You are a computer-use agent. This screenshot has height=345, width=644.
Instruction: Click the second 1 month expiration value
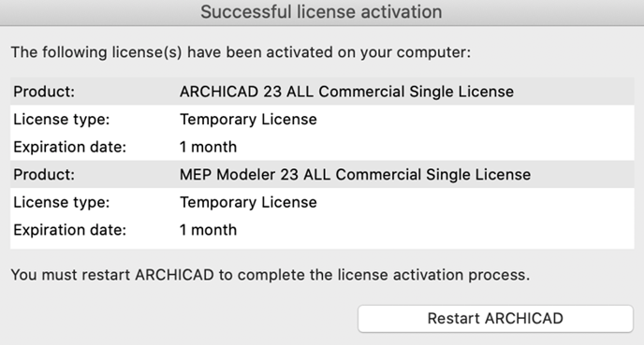[x=208, y=230]
